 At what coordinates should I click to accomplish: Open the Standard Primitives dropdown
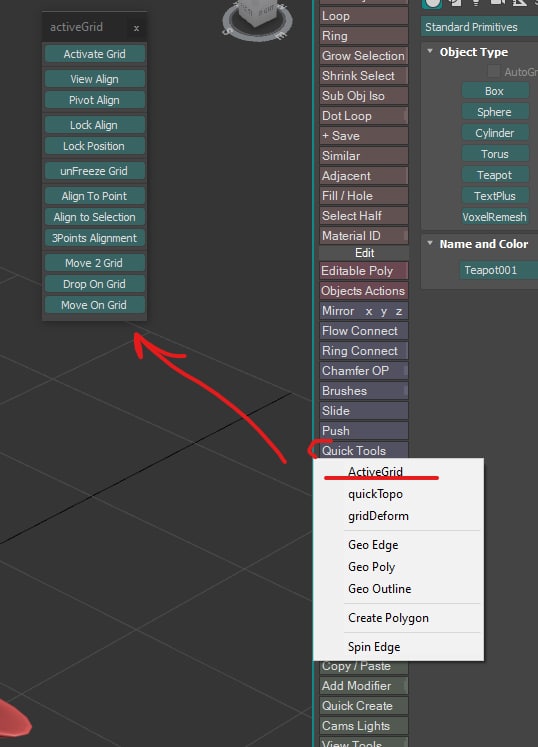[479, 27]
